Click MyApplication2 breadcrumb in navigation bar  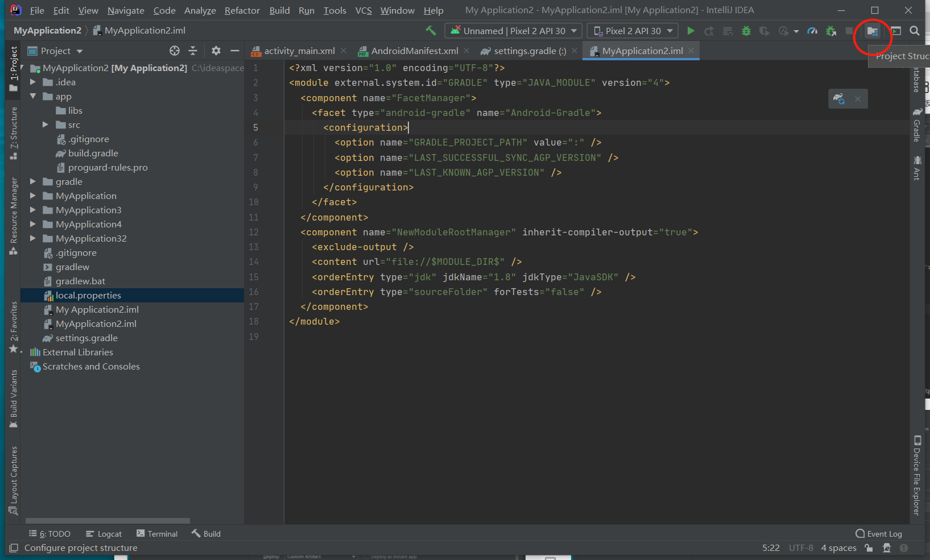point(47,31)
